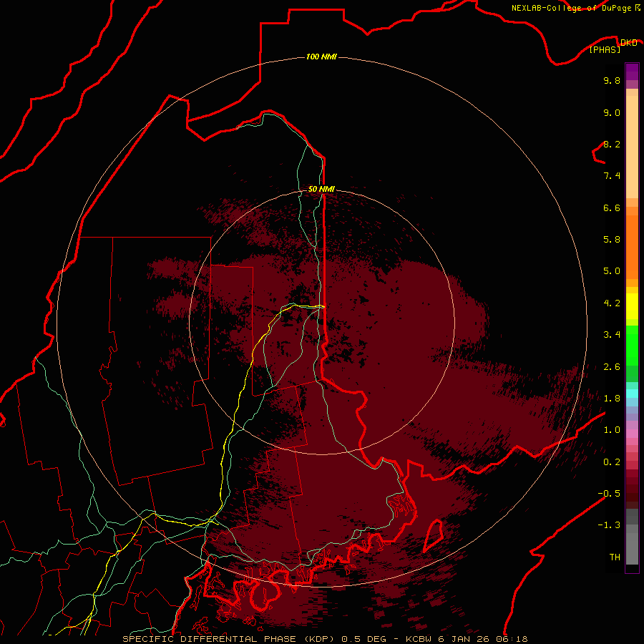Click the "[PHAS]" unit label
The width and height of the screenshot is (644, 644).
(x=605, y=50)
